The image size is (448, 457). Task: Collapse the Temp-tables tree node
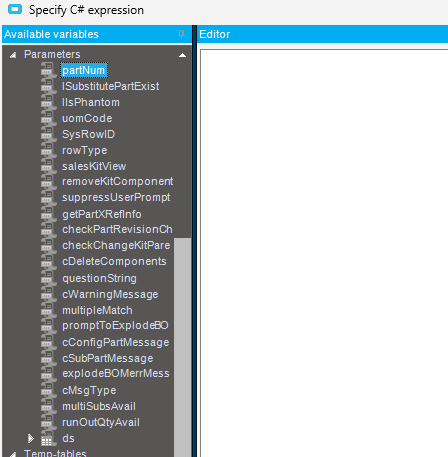point(13,454)
